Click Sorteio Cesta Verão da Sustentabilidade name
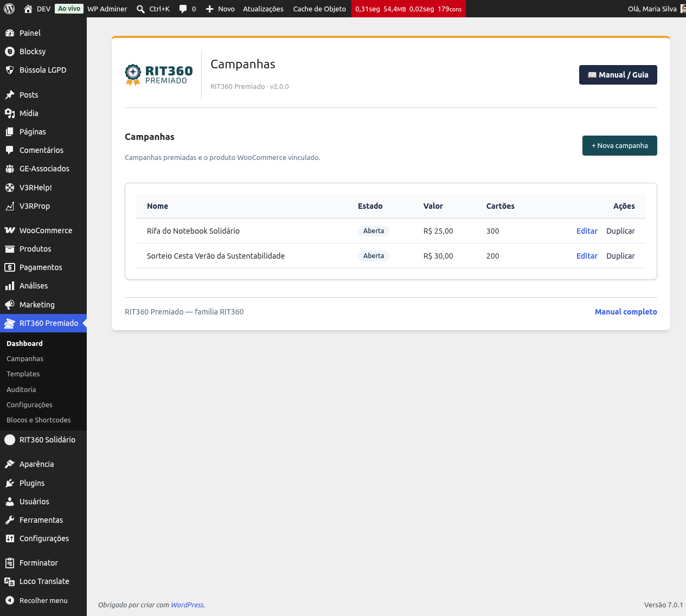This screenshot has height=616, width=686. 216,256
